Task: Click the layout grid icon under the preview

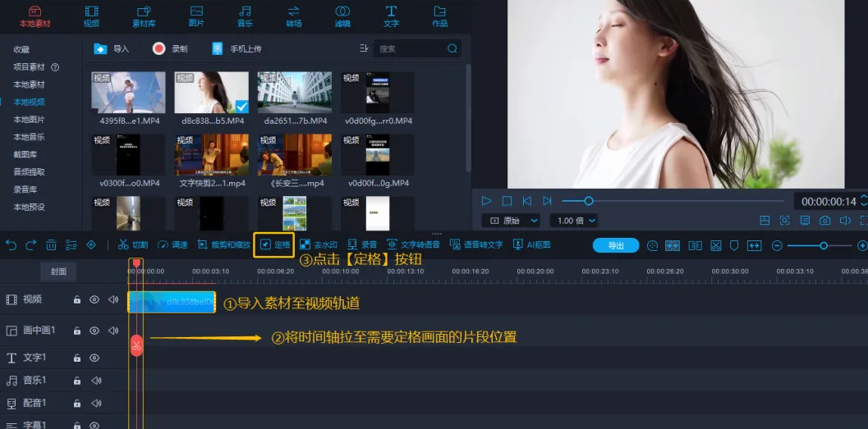Action: tap(765, 221)
